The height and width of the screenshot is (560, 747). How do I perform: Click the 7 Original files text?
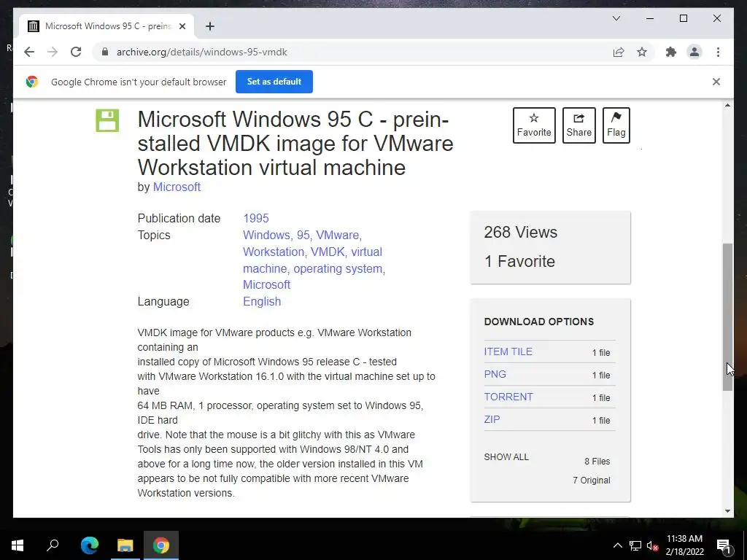coord(591,481)
